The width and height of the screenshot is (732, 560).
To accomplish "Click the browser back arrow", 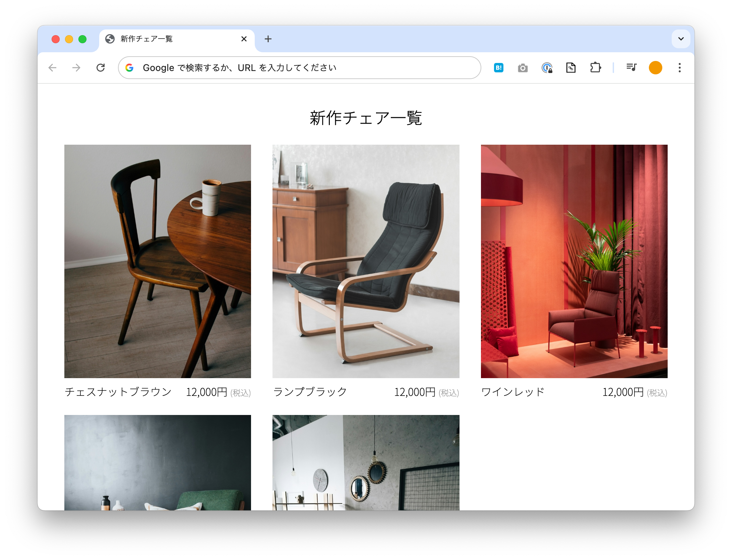I will click(x=53, y=68).
